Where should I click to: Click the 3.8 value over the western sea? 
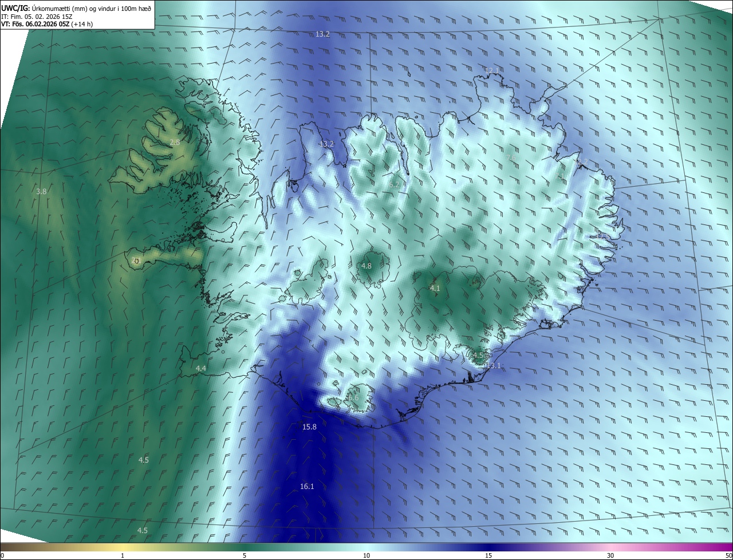[41, 191]
